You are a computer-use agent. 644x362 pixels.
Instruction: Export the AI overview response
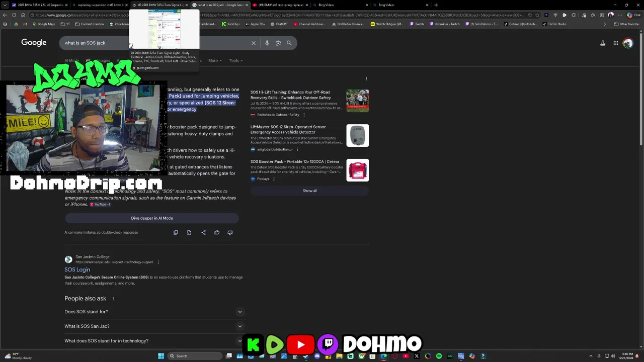(x=189, y=232)
